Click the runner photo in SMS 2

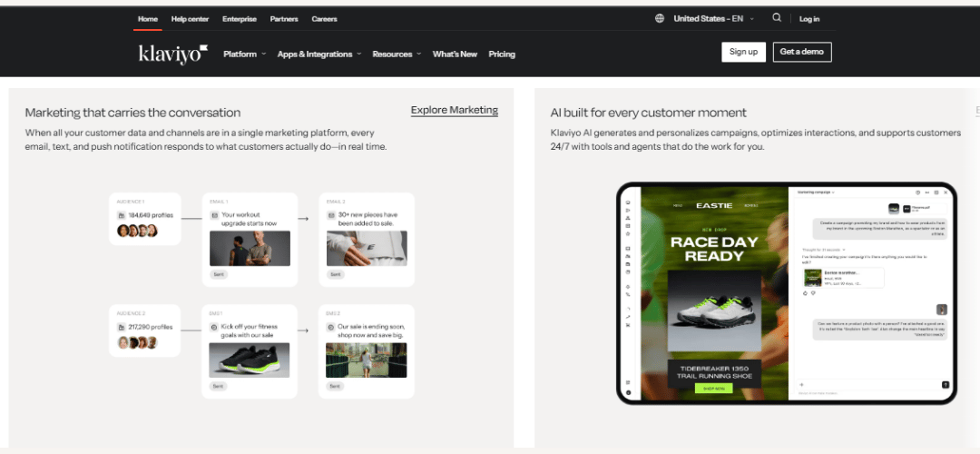[367, 360]
